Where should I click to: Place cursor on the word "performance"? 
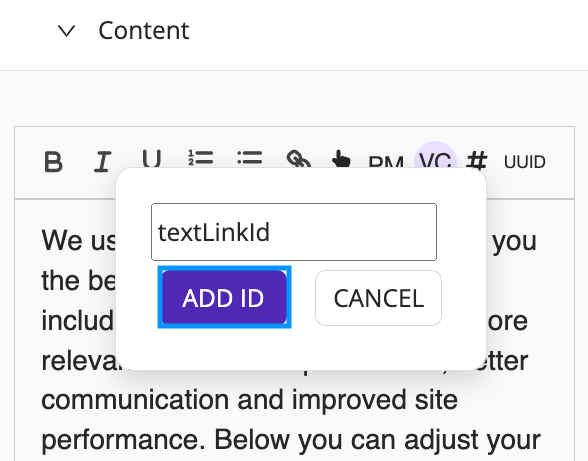point(122,440)
